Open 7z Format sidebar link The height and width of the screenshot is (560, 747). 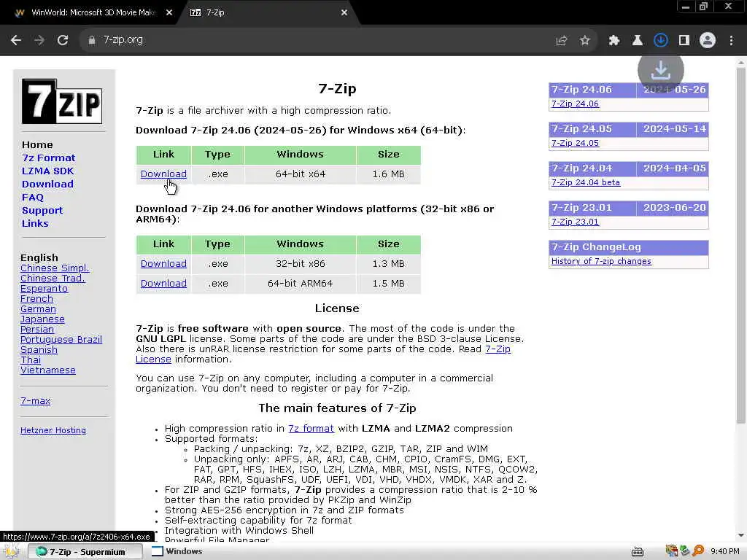(49, 157)
